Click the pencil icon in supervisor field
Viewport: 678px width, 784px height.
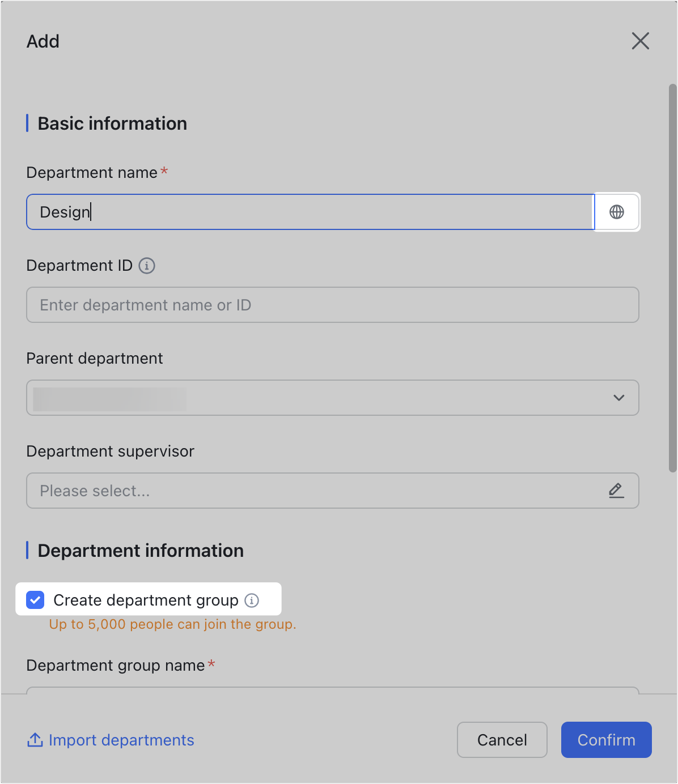point(616,491)
